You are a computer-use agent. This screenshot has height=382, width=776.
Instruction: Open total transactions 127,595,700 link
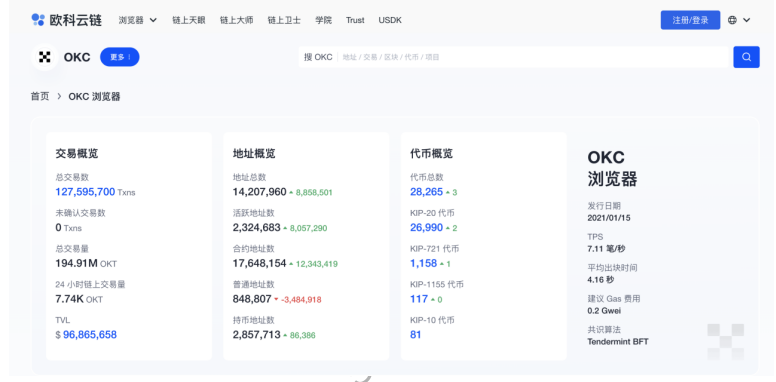[85, 192]
